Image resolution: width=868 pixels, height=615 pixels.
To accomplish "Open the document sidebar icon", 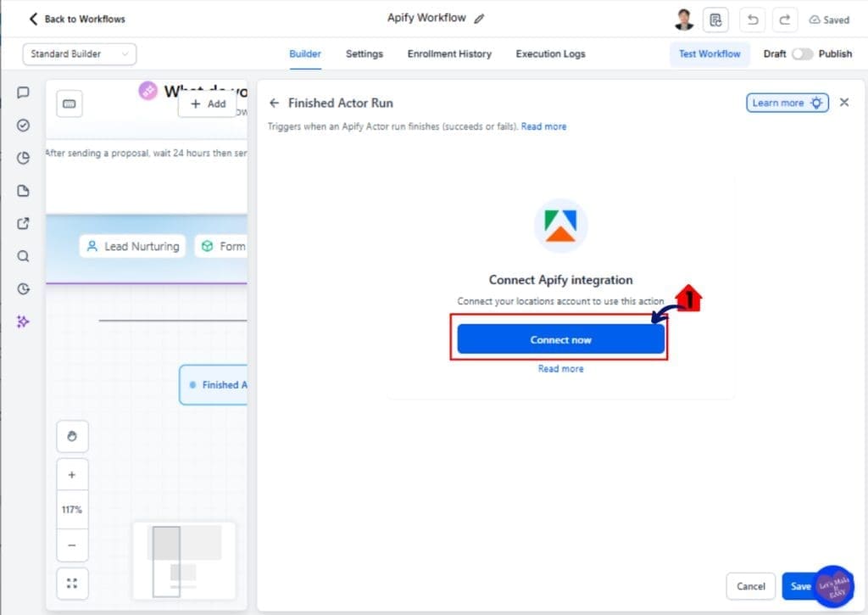I will [x=23, y=191].
